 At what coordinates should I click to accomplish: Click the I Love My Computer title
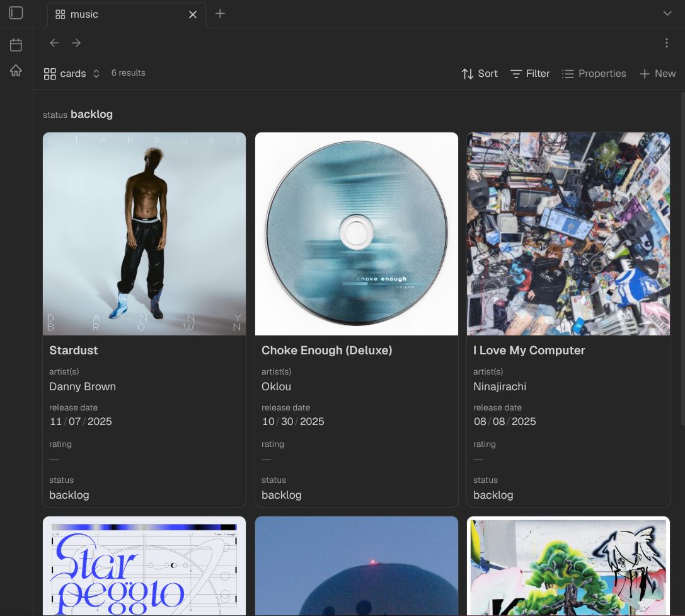point(529,350)
